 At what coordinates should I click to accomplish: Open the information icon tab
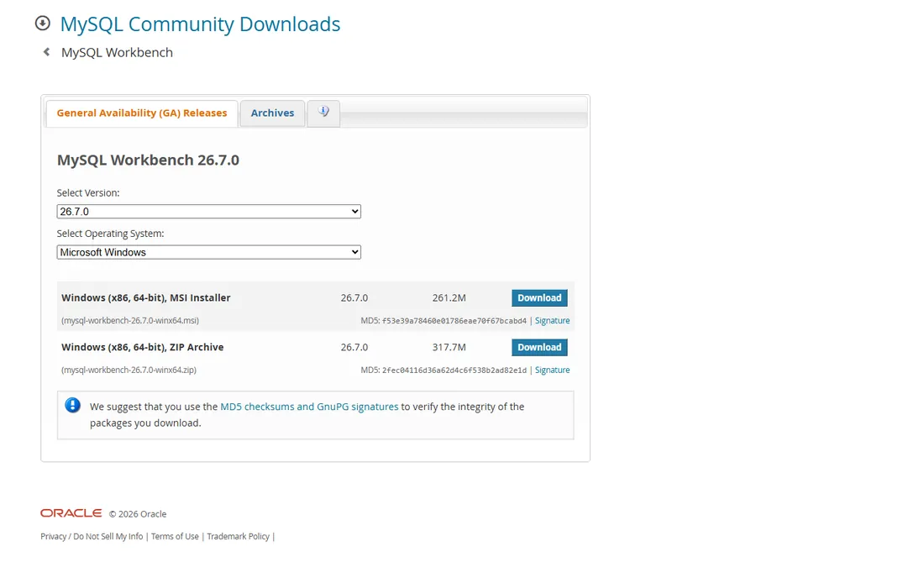point(323,112)
